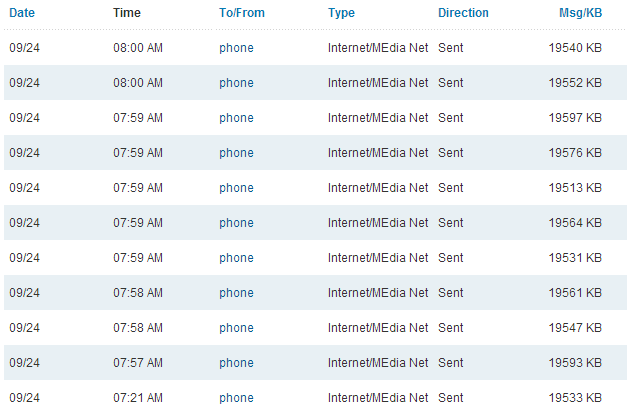Sort by the Msg/KB column header
632x414 pixels.
[x=580, y=13]
